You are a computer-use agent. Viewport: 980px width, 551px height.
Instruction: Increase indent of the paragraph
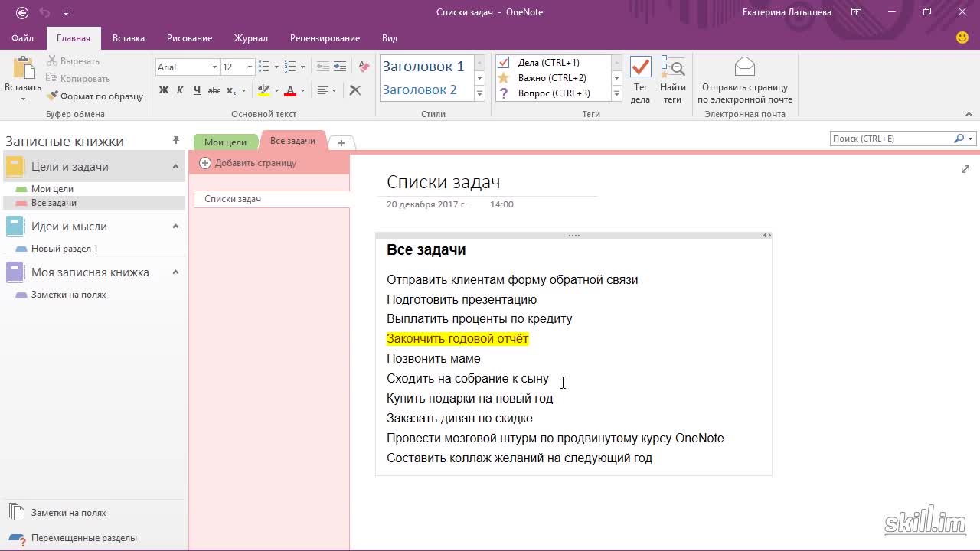(340, 67)
